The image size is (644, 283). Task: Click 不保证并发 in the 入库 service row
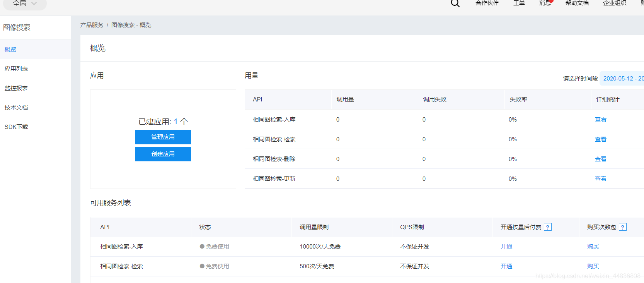(x=415, y=247)
